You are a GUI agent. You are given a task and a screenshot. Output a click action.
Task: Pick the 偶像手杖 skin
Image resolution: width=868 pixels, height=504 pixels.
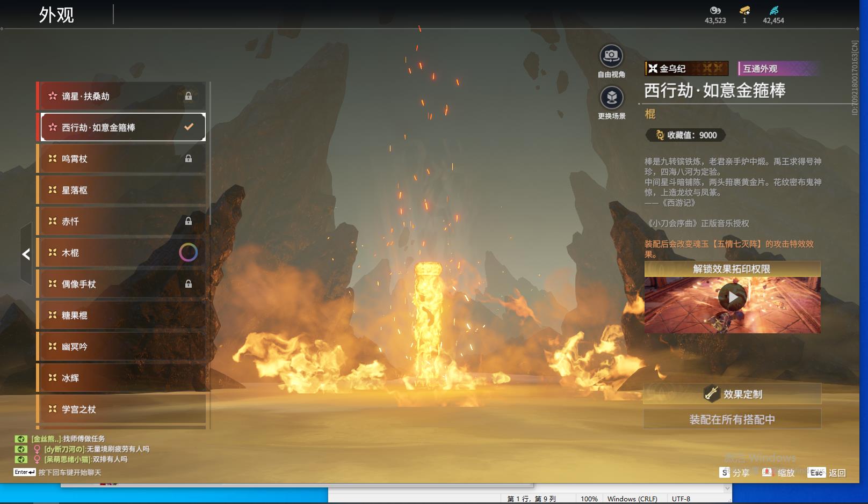(121, 284)
